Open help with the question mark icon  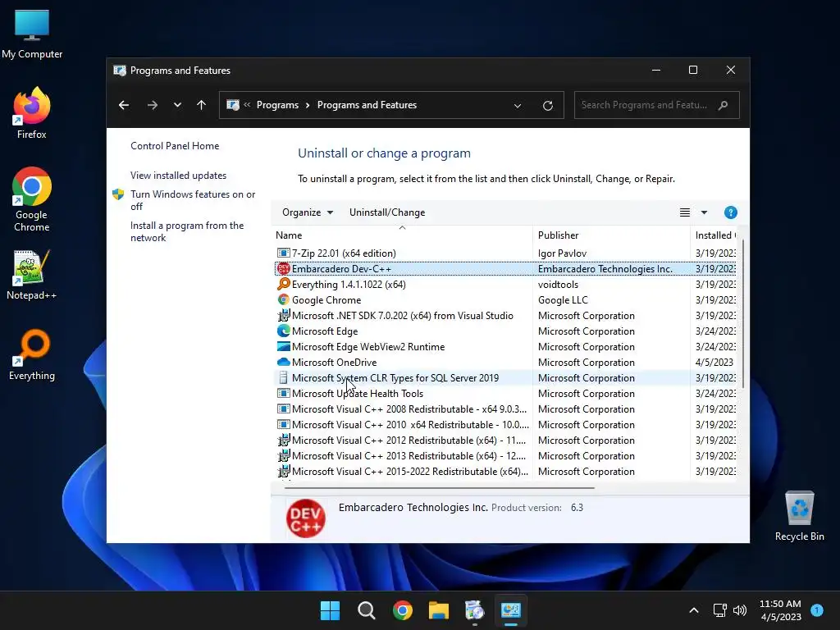[x=730, y=212]
